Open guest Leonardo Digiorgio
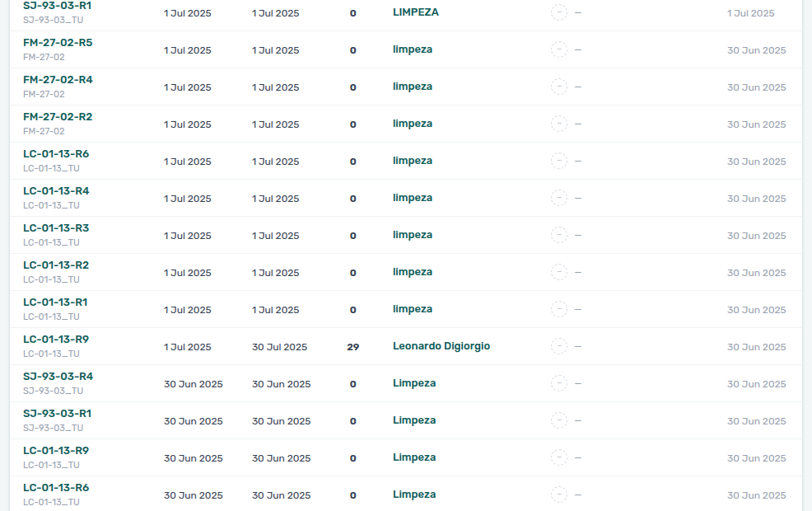Viewport: 812px width, 511px height. [441, 346]
